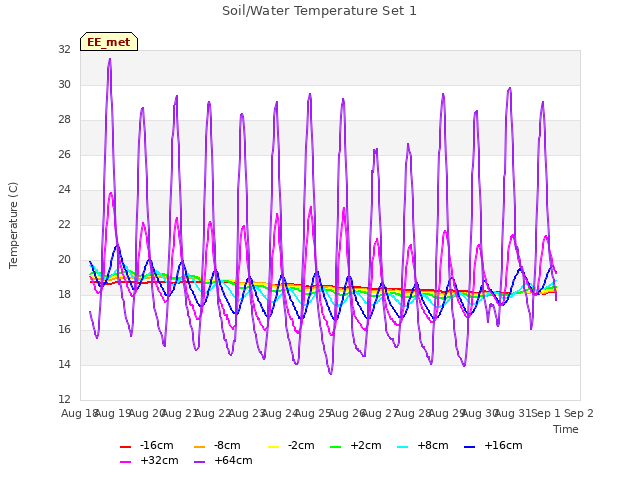Click the -8cm orange legend swatch

[x=200, y=447]
